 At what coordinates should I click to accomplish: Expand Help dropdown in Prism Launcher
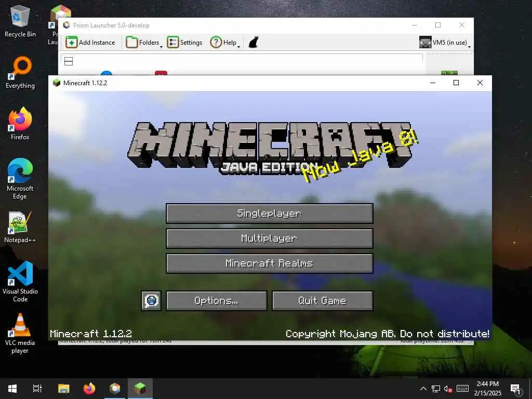(x=225, y=43)
